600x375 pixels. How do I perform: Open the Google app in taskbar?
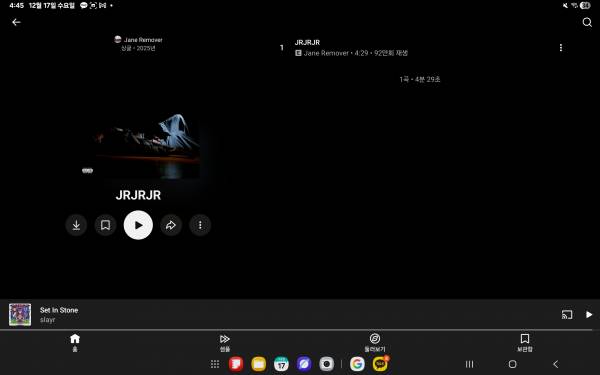click(x=357, y=364)
